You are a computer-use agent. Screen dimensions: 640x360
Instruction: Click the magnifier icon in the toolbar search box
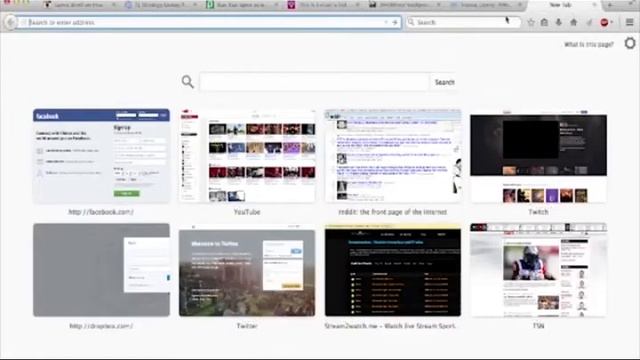click(411, 22)
